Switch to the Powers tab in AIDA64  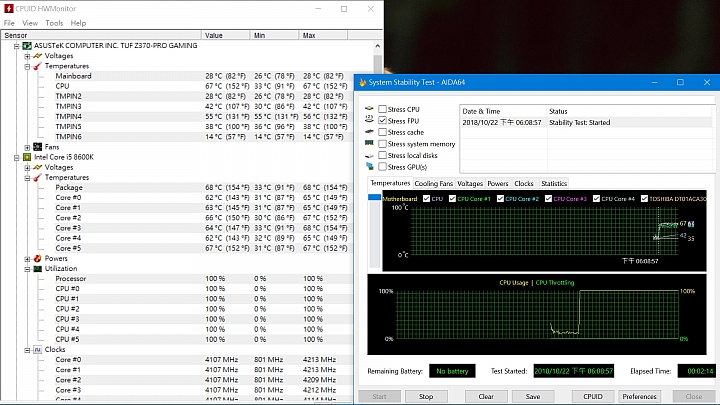[498, 183]
